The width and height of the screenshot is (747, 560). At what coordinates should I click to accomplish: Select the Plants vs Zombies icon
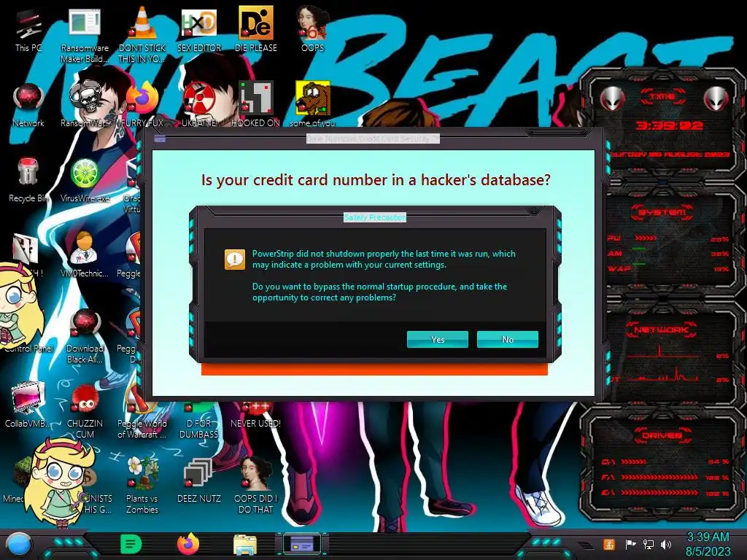(142, 486)
